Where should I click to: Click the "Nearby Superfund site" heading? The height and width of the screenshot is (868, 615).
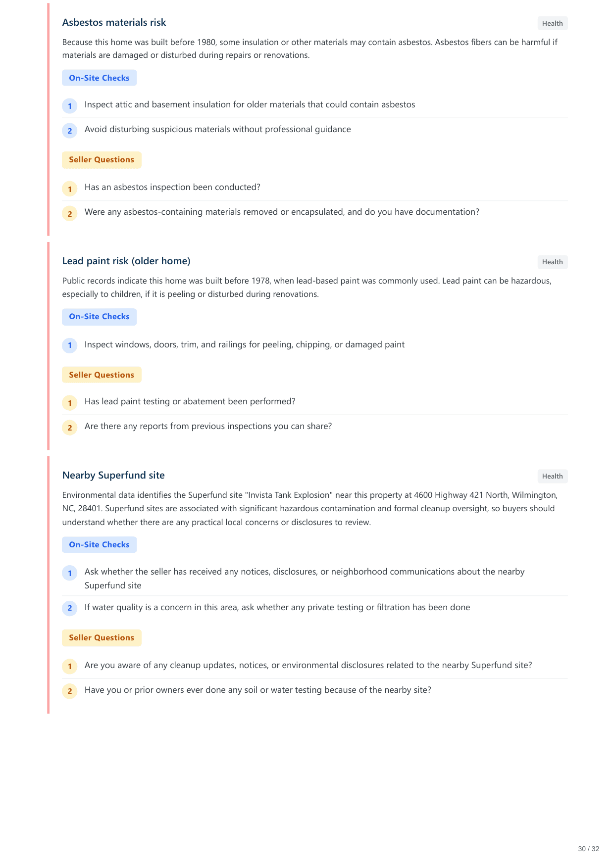click(113, 475)
